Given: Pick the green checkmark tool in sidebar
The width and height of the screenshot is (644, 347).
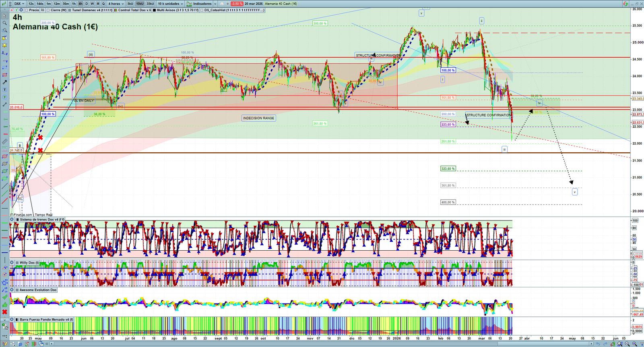Looking at the screenshot, I should click(4, 297).
